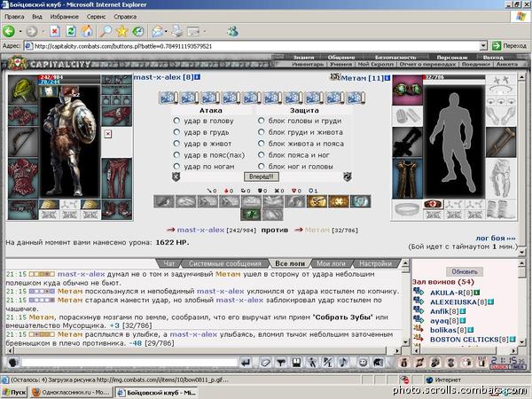This screenshot has width=532, height=399.
Task: Select attack "удар в грудь"
Action: point(176,132)
